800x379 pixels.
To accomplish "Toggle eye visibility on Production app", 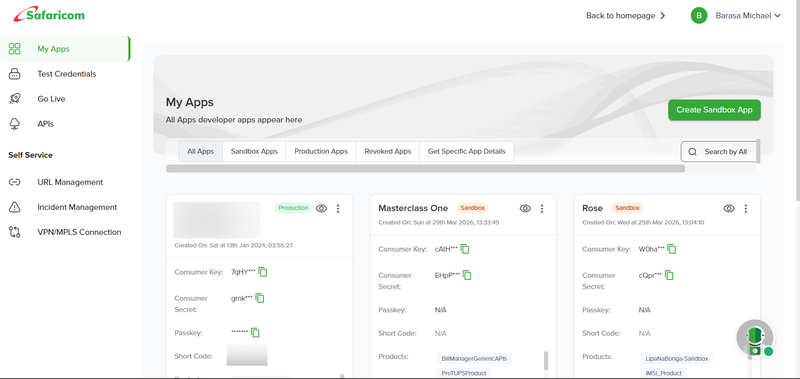I will 321,208.
